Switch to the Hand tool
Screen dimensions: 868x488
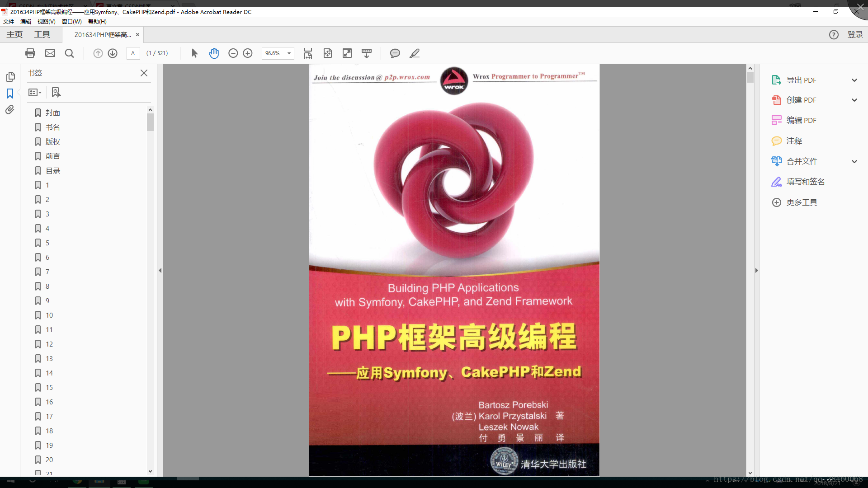point(214,53)
